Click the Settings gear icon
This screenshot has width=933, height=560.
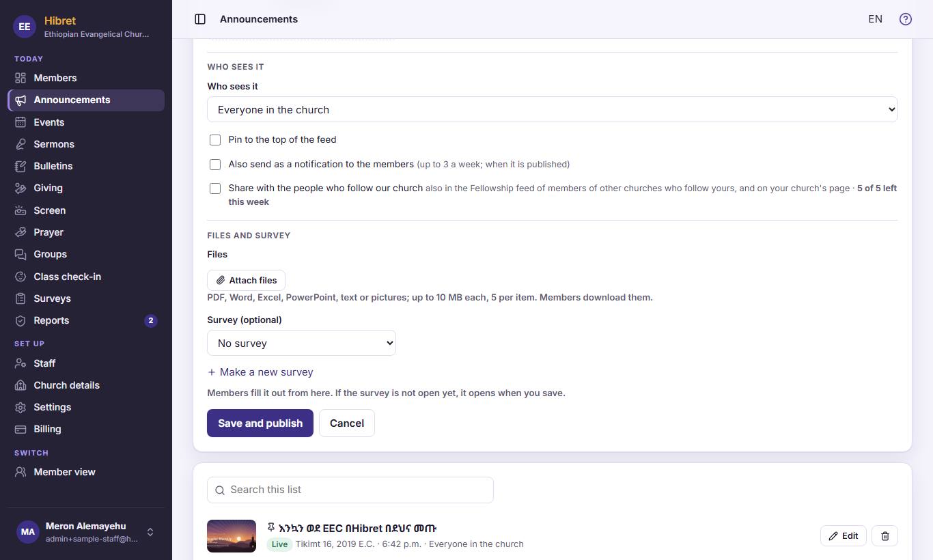(20, 407)
